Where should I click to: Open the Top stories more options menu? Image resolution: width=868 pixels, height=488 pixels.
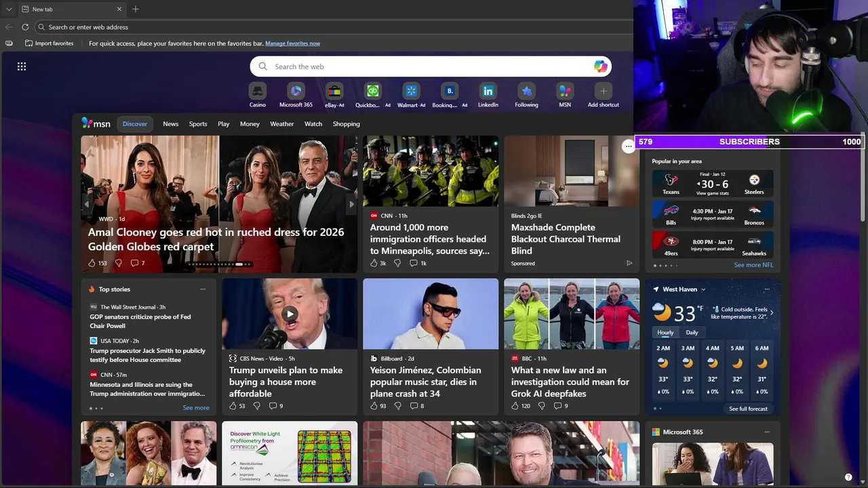(x=203, y=289)
